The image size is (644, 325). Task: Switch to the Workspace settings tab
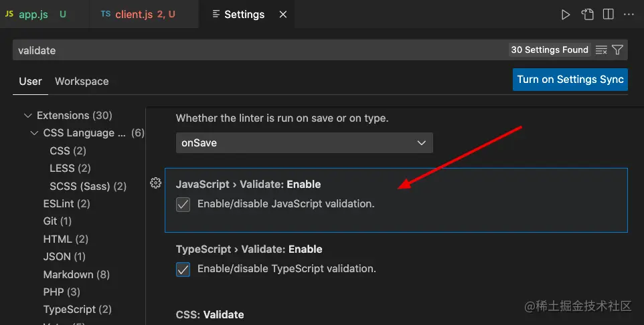[82, 82]
